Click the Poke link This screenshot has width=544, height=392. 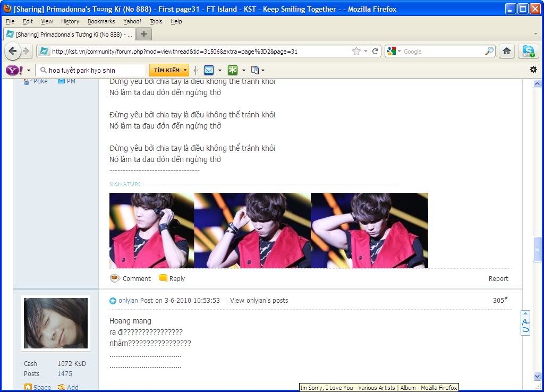(40, 81)
